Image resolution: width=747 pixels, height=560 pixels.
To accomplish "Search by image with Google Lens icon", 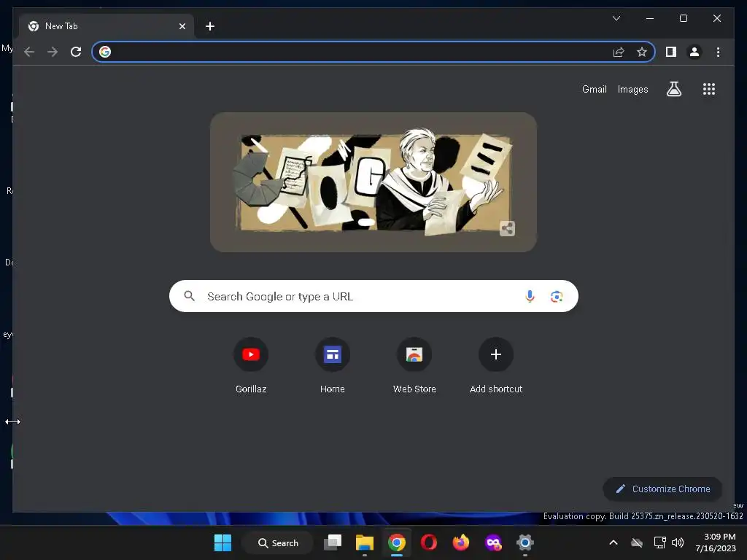I will point(557,296).
